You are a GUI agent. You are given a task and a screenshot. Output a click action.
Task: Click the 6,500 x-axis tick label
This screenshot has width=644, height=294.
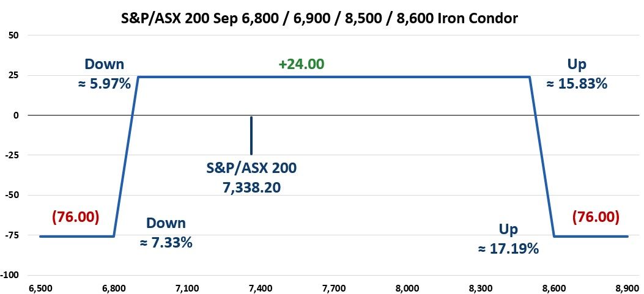click(40, 286)
